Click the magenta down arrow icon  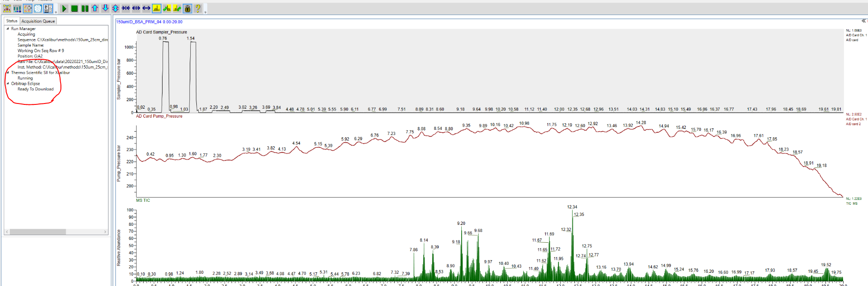[105, 8]
